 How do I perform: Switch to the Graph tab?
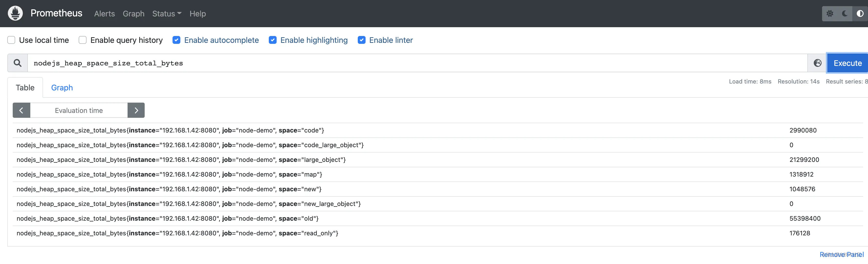62,88
